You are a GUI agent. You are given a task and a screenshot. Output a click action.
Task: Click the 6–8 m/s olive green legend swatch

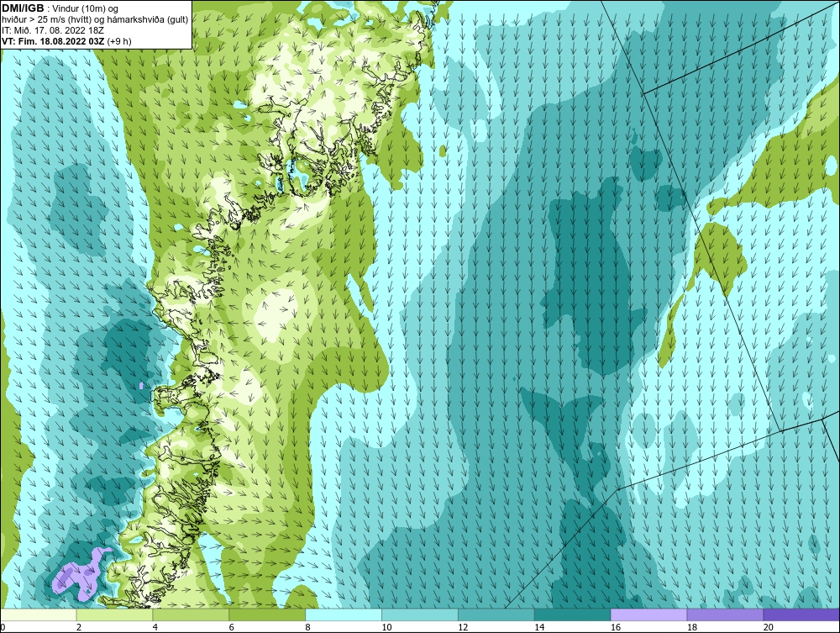pos(267,615)
